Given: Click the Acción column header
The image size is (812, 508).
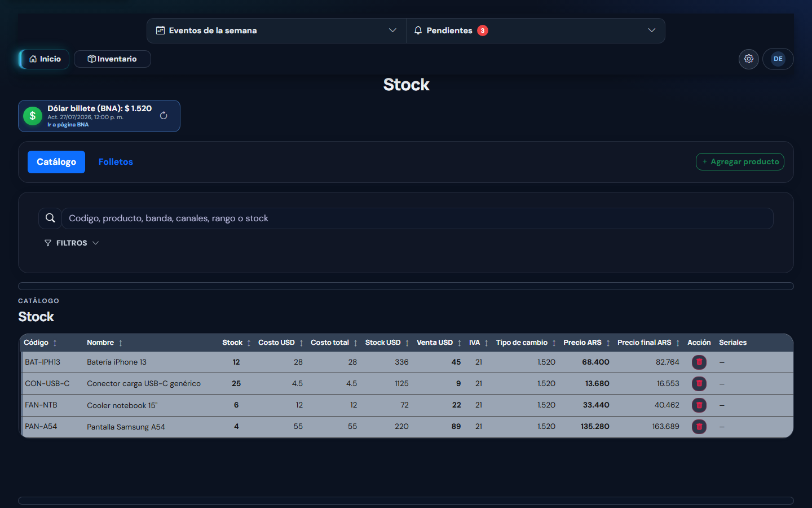Looking at the screenshot, I should (x=699, y=343).
